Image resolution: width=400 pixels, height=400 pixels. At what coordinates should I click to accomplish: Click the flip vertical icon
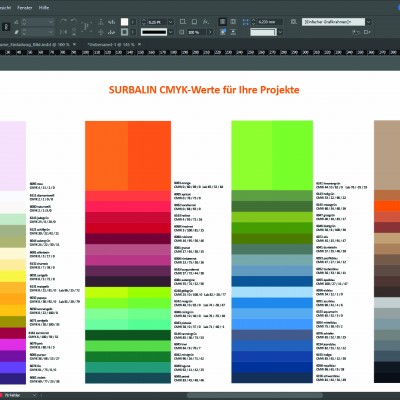(74, 32)
